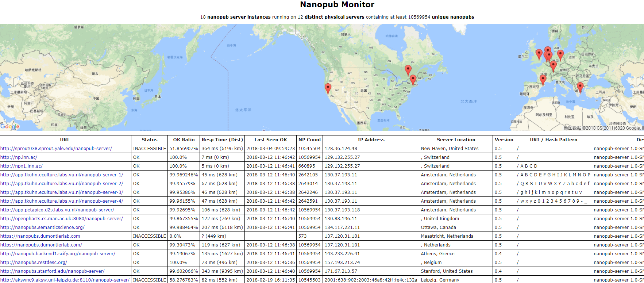Image resolution: width=644 pixels, height=283 pixels.
Task: Click the 157.193.213.74 IP address cell
Action: coord(371,263)
